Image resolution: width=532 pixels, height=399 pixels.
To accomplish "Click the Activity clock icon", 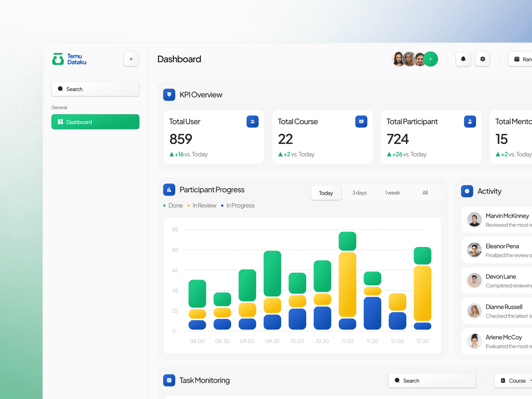I will click(467, 191).
